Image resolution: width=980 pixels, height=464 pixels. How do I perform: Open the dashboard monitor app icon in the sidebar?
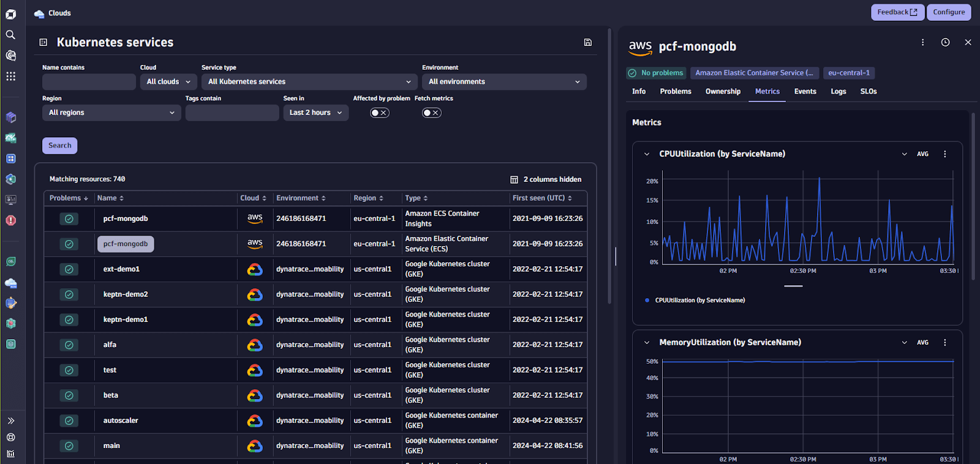(x=10, y=200)
